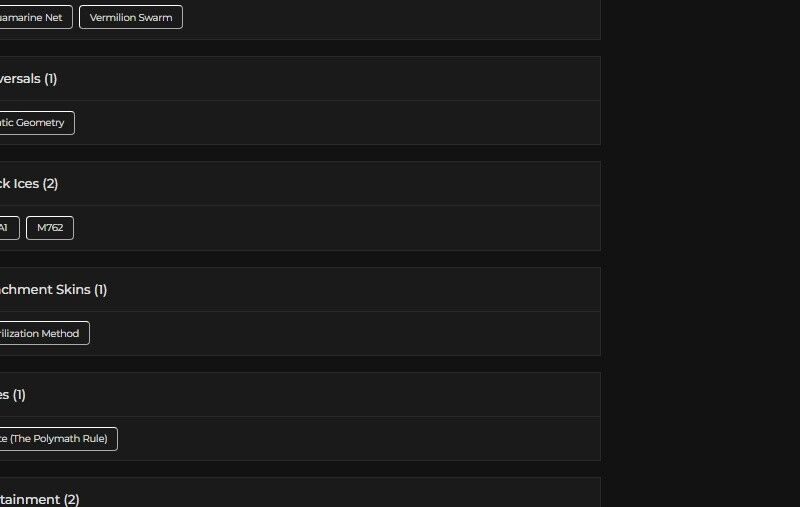Collapse the section header ending "Skins (1)"
The height and width of the screenshot is (507, 800).
pos(54,290)
